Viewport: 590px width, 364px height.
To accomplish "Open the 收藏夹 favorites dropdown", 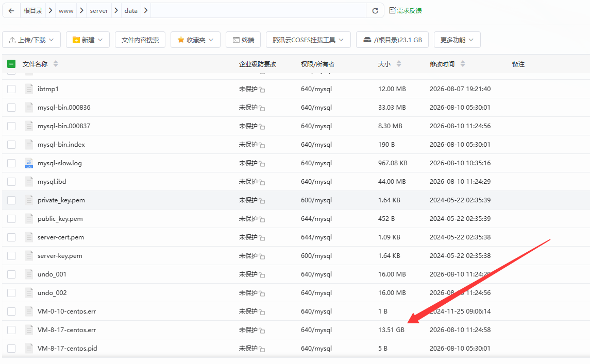I will (195, 40).
